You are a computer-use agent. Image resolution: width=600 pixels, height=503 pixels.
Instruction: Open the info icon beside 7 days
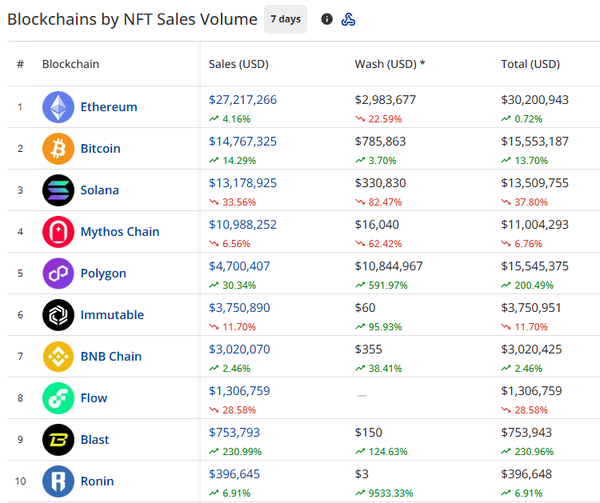[327, 19]
